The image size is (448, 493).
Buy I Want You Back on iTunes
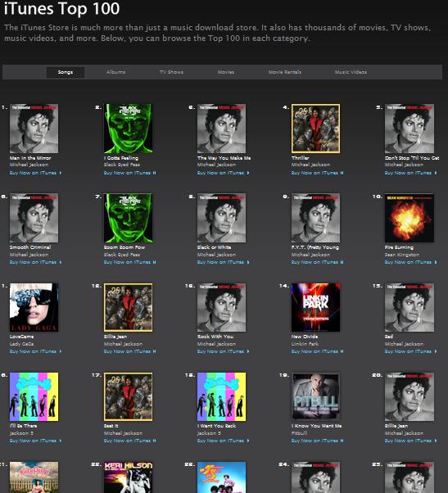[x=224, y=441]
